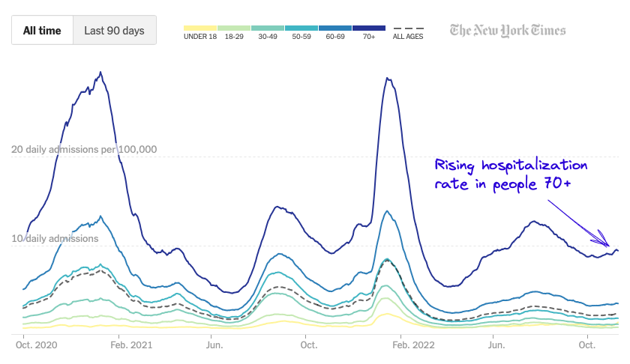This screenshot has height=364, width=630.
Task: Select the Last 90 days tab
Action: tap(115, 31)
